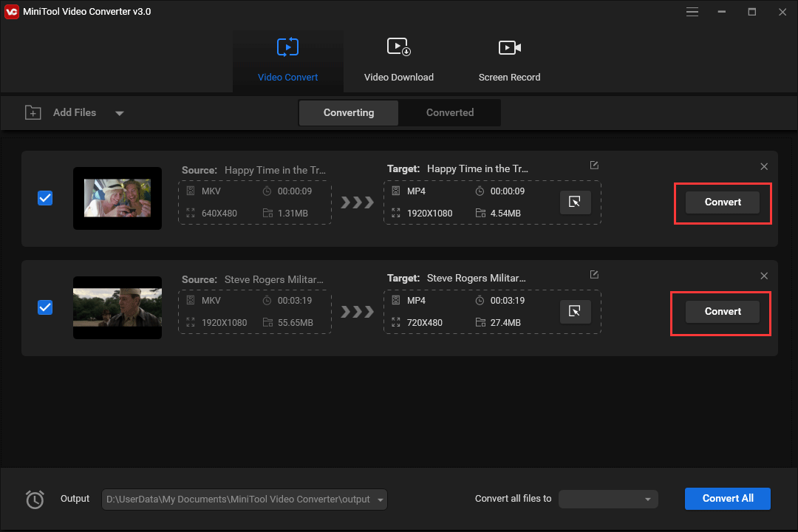Show the Converted sub-tab list
Screen dimensions: 798x532
click(x=449, y=112)
